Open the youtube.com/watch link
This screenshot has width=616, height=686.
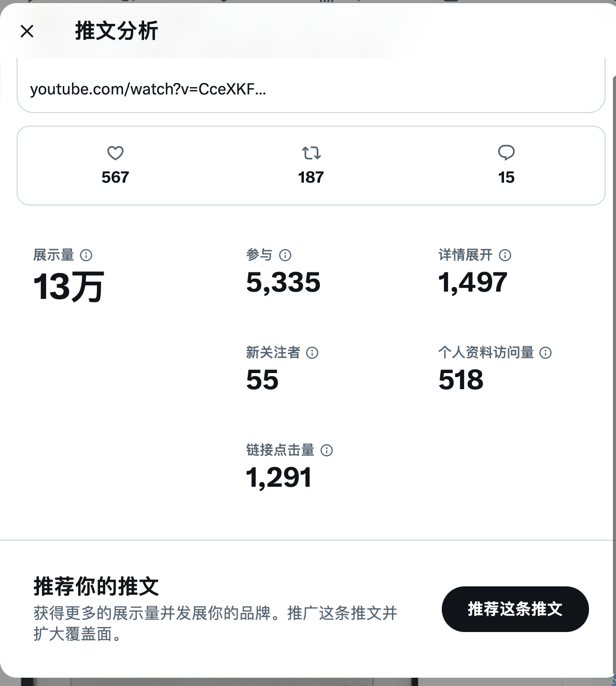pyautogui.click(x=148, y=89)
